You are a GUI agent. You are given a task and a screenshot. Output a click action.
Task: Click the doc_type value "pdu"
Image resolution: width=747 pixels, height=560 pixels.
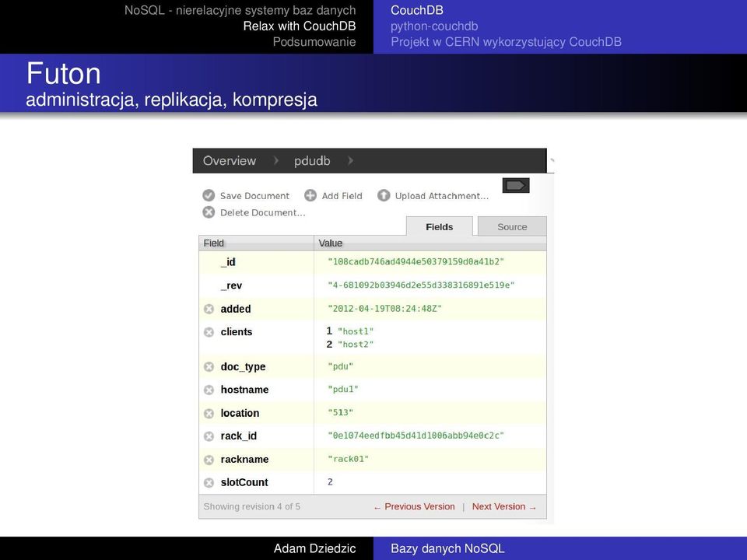click(341, 366)
